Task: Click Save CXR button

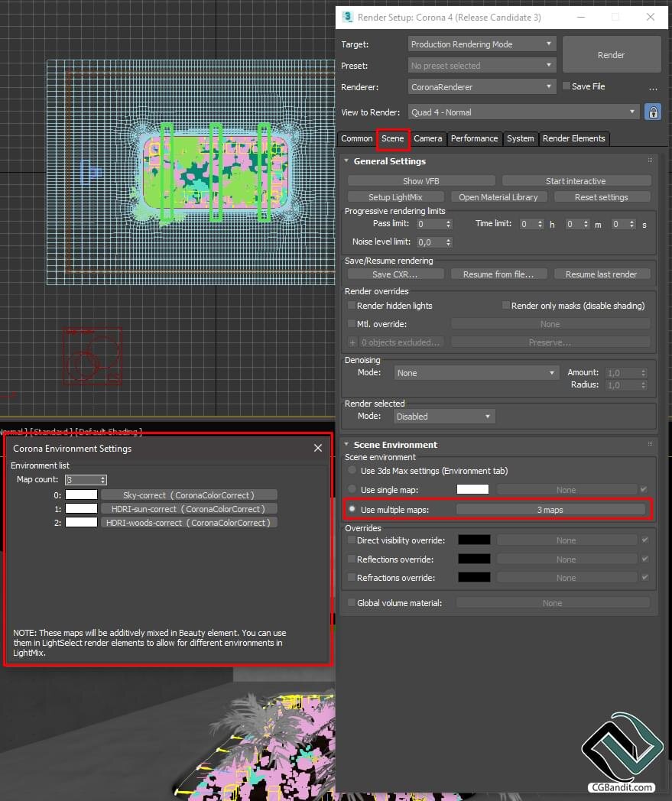Action: click(395, 274)
